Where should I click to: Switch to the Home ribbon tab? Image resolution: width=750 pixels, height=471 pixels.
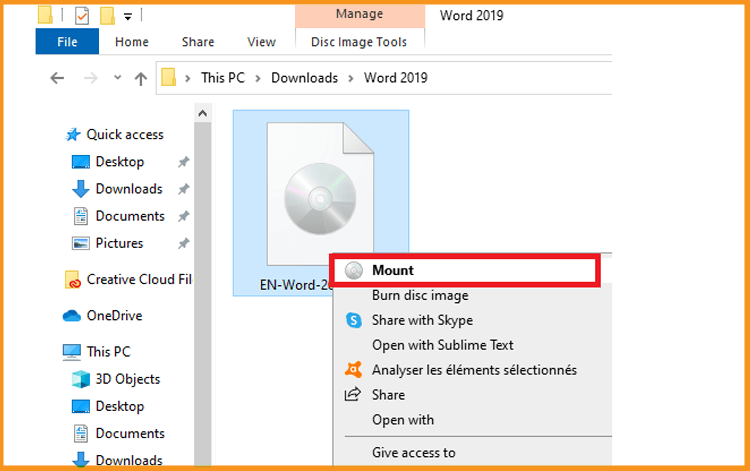[x=132, y=42]
